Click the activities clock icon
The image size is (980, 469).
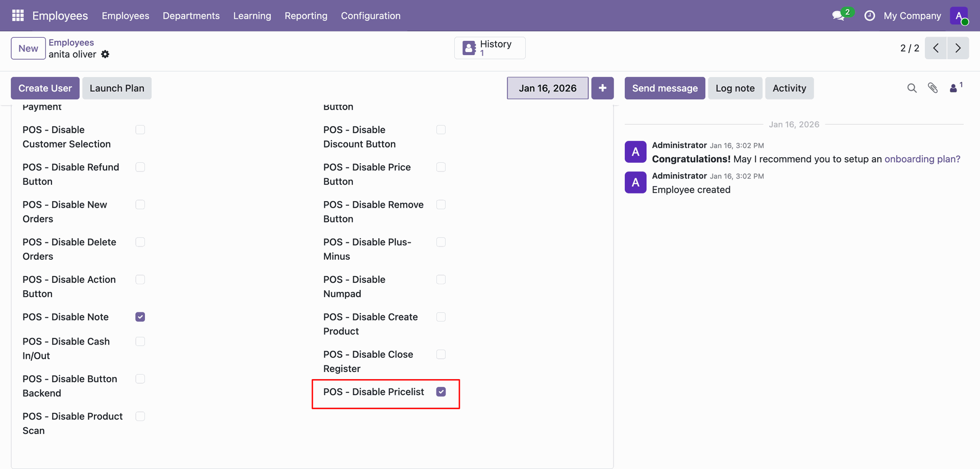[x=869, y=16]
